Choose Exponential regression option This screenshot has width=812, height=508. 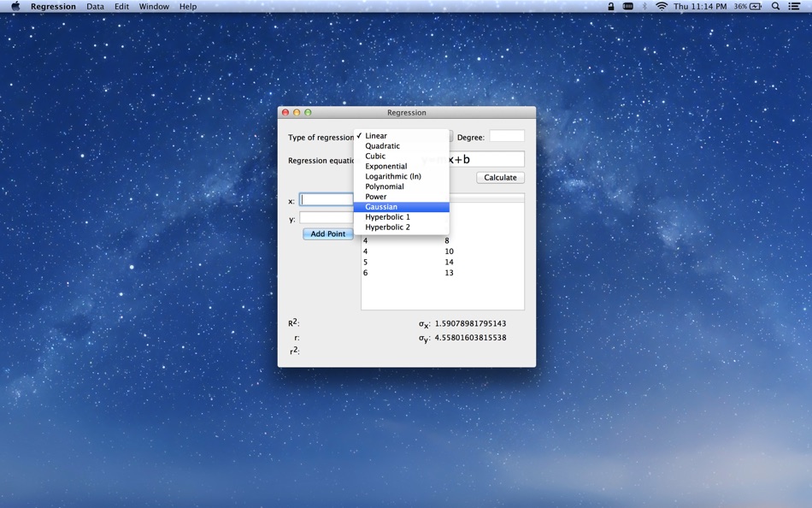coord(402,166)
